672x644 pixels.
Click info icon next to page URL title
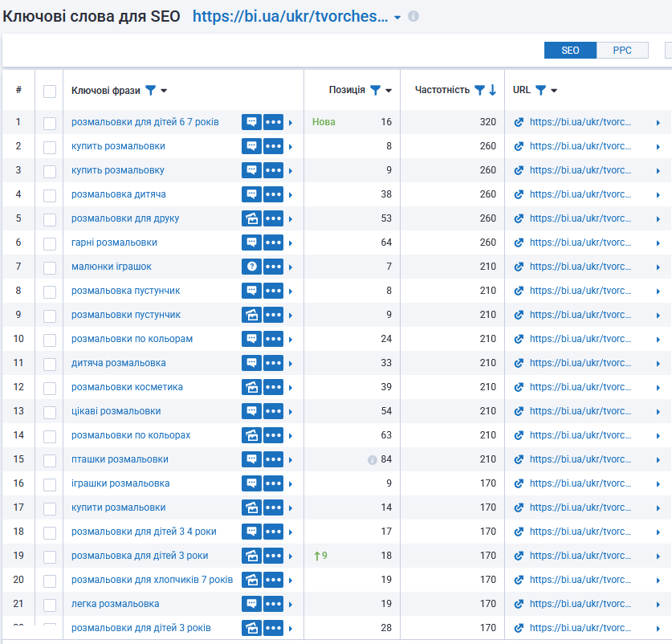413,16
